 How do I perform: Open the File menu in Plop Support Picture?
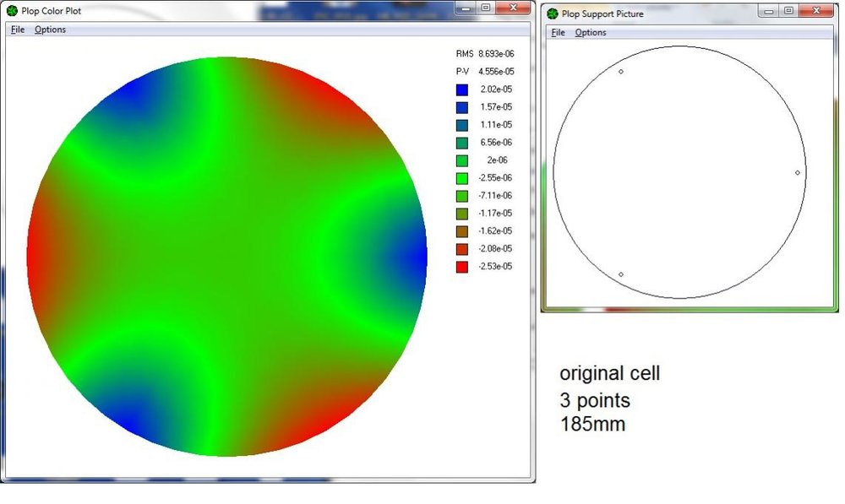pos(558,32)
